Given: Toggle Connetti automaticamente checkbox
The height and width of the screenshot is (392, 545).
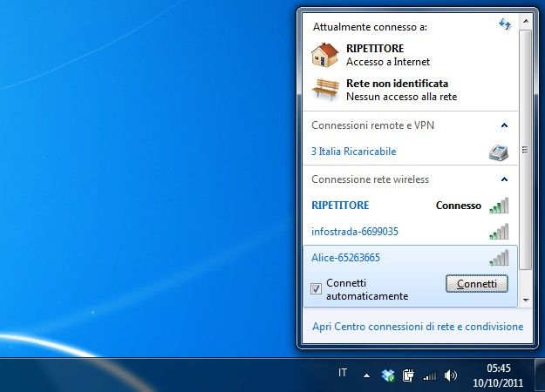Looking at the screenshot, I should click(x=316, y=289).
